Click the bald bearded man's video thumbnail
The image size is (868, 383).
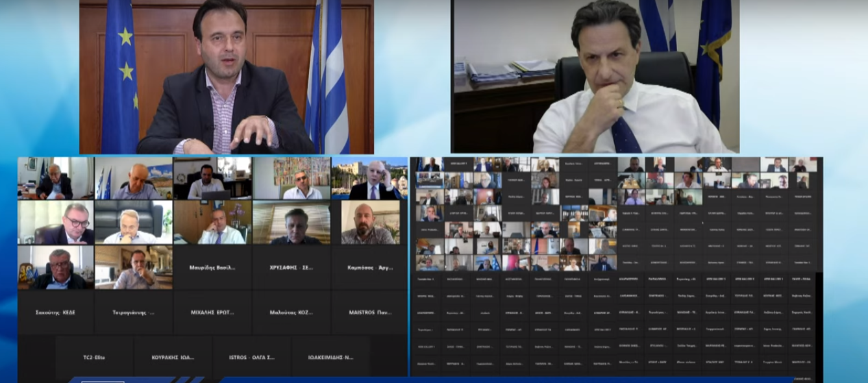click(369, 223)
